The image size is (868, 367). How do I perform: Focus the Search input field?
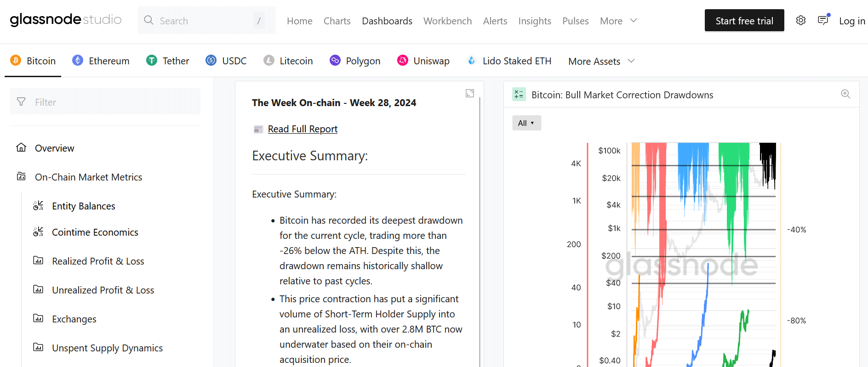(207, 20)
